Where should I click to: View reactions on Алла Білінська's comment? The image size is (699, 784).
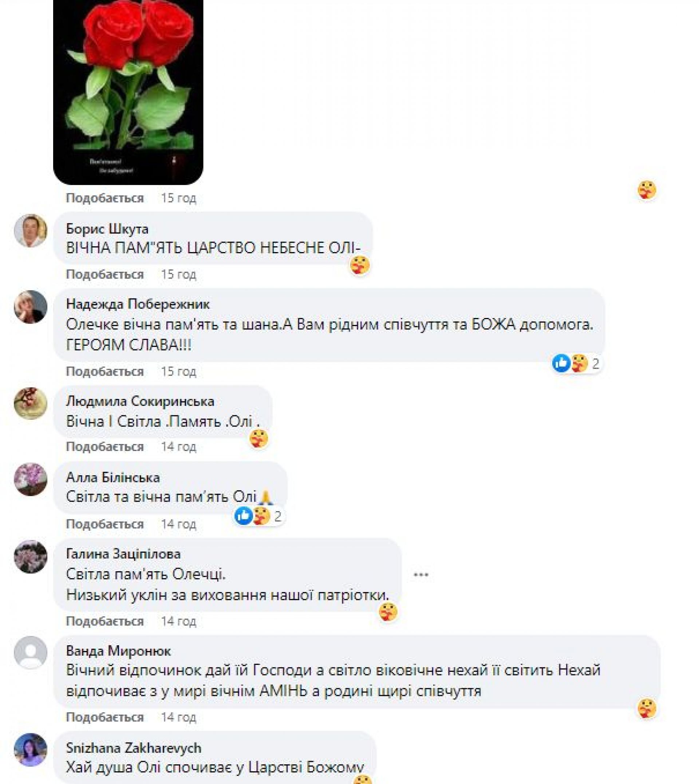(x=259, y=516)
